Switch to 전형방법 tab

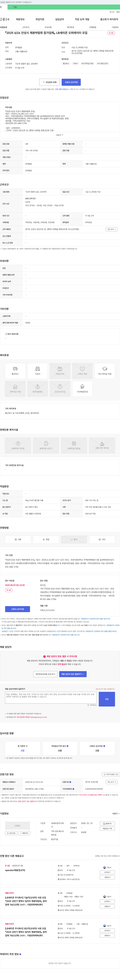93,27
